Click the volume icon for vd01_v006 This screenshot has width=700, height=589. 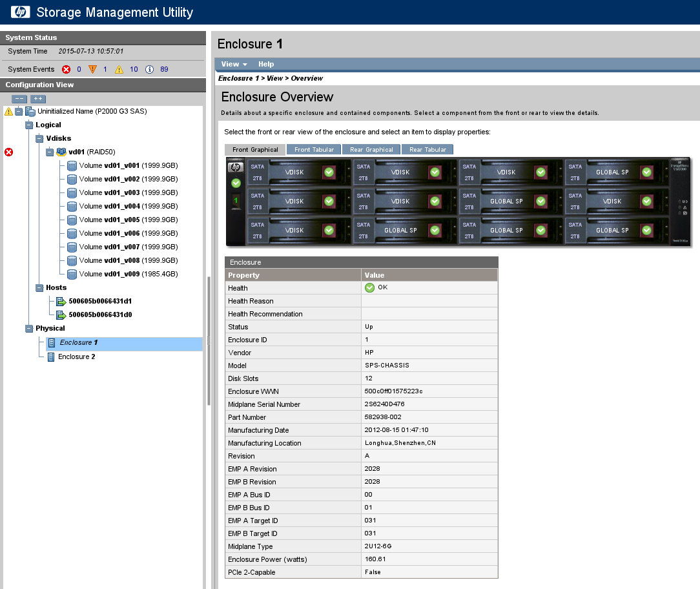72,234
